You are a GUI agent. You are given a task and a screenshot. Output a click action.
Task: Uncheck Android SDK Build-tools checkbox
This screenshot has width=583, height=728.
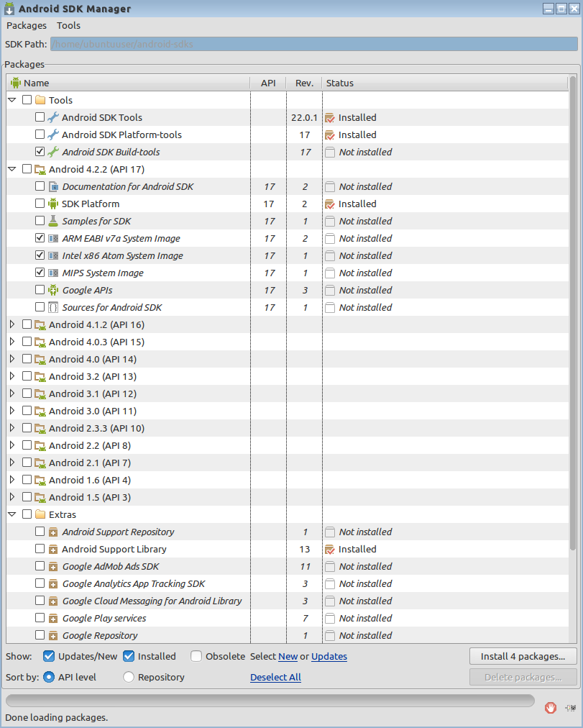pyautogui.click(x=40, y=151)
